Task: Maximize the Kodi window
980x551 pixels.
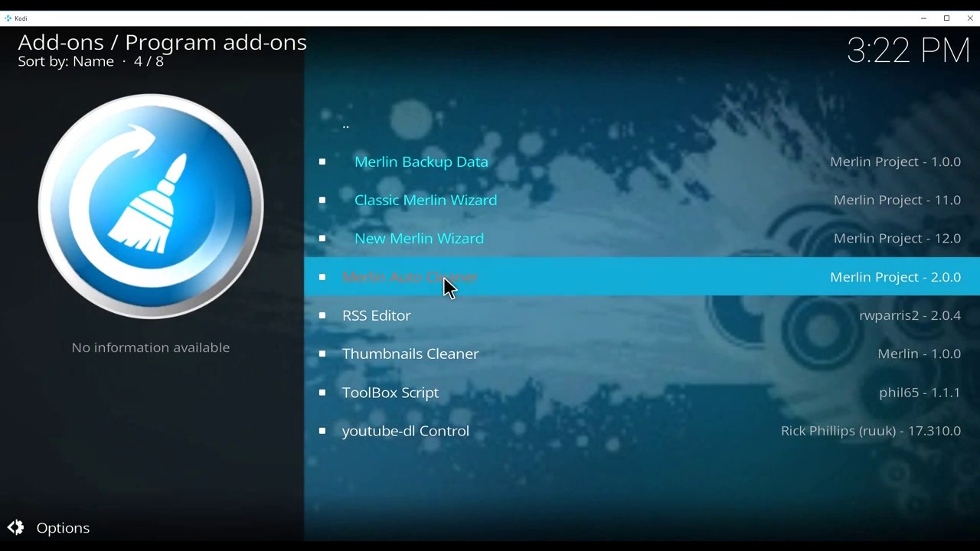Action: tap(946, 18)
